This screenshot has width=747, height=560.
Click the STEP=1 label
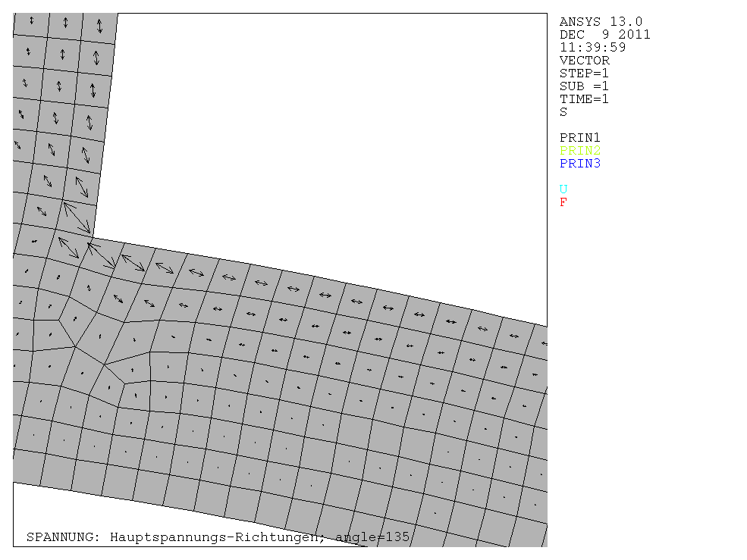pos(584,74)
